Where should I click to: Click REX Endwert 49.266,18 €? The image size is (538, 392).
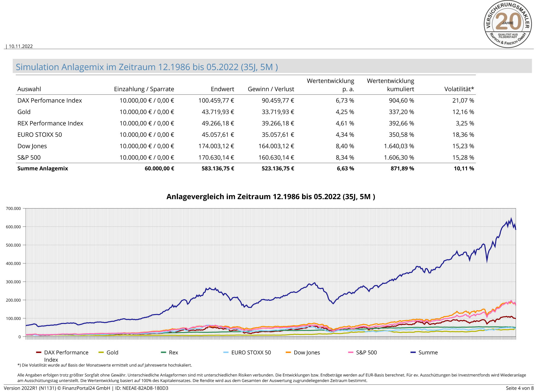coord(218,123)
